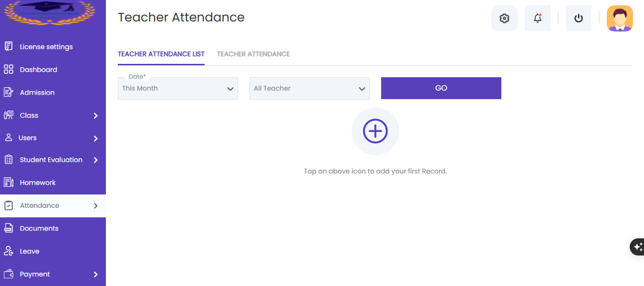This screenshot has width=644, height=286.
Task: Open the notifications bell icon
Action: pyautogui.click(x=538, y=19)
